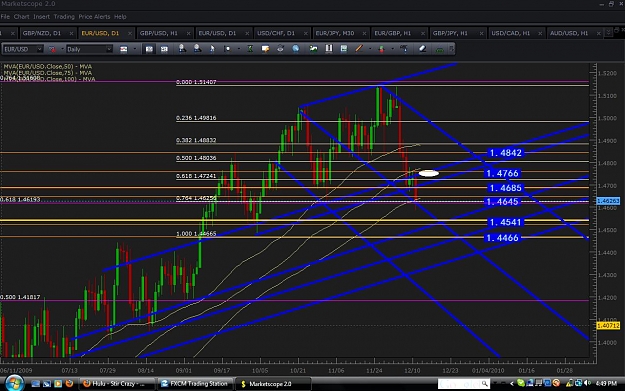This screenshot has height=391, width=625.
Task: Expand arrow beside red-green indicator icon
Action: click(393, 49)
